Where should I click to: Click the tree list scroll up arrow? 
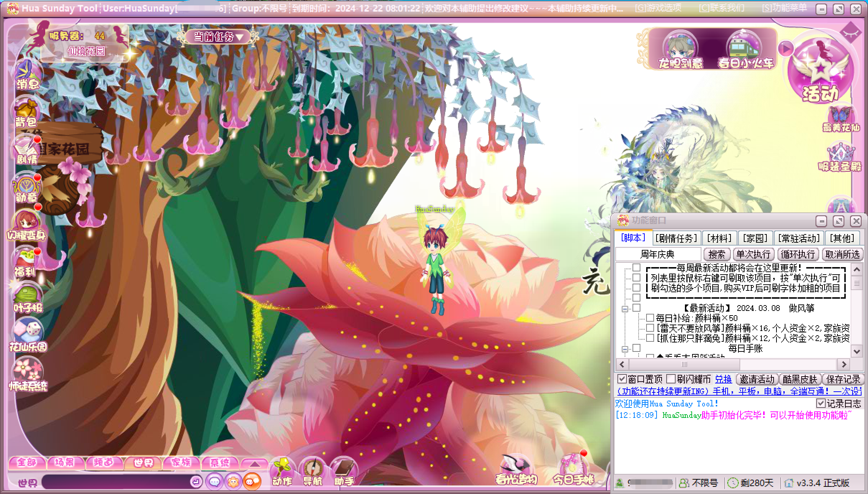click(x=857, y=270)
